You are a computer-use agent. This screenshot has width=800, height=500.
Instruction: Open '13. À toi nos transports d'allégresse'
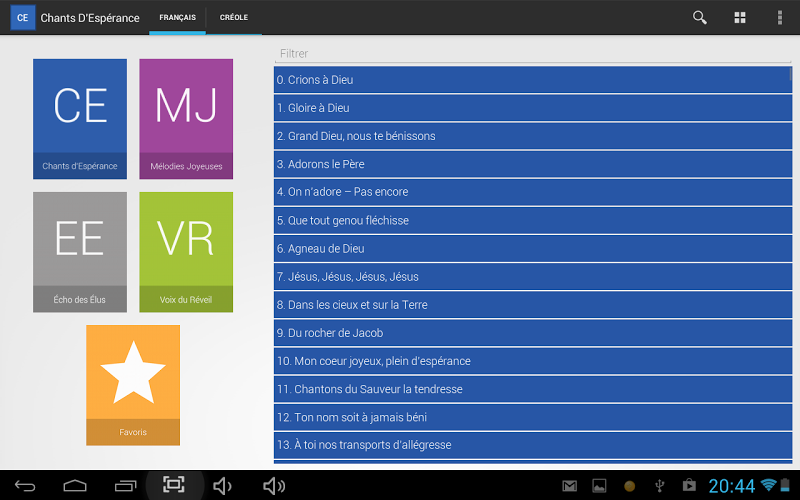click(x=533, y=445)
